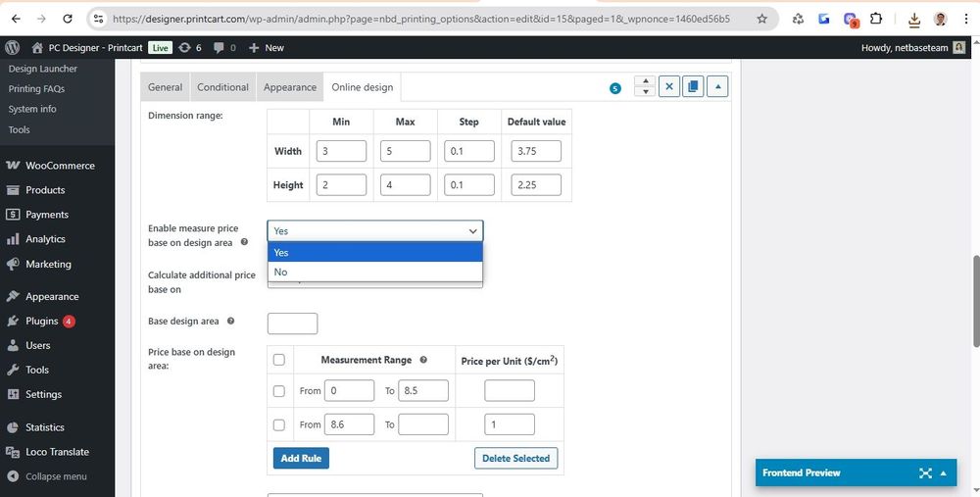Click the Add Rule button

tap(301, 458)
